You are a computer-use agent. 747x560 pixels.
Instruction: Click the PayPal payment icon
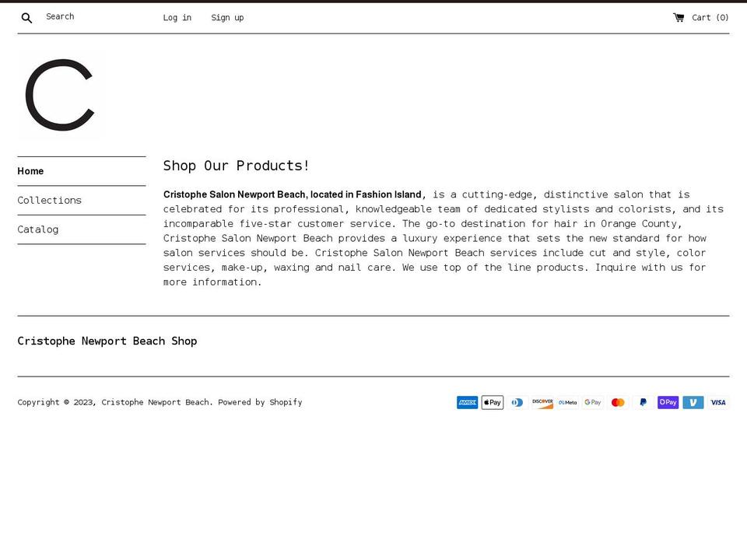pos(644,402)
